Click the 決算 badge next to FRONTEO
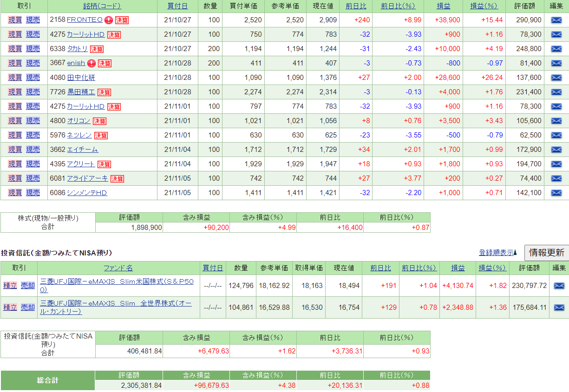569x392 pixels. (x=122, y=20)
